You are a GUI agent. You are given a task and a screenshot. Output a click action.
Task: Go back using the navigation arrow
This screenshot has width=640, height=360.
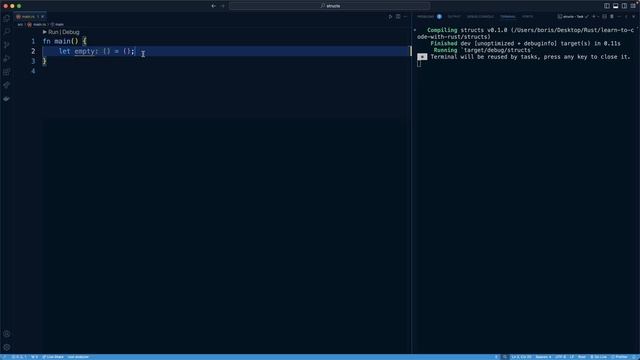(213, 6)
